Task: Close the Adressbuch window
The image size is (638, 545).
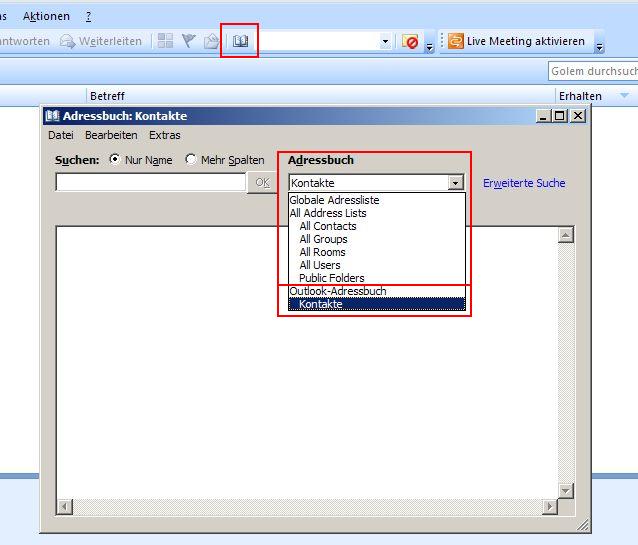Action: tap(578, 116)
